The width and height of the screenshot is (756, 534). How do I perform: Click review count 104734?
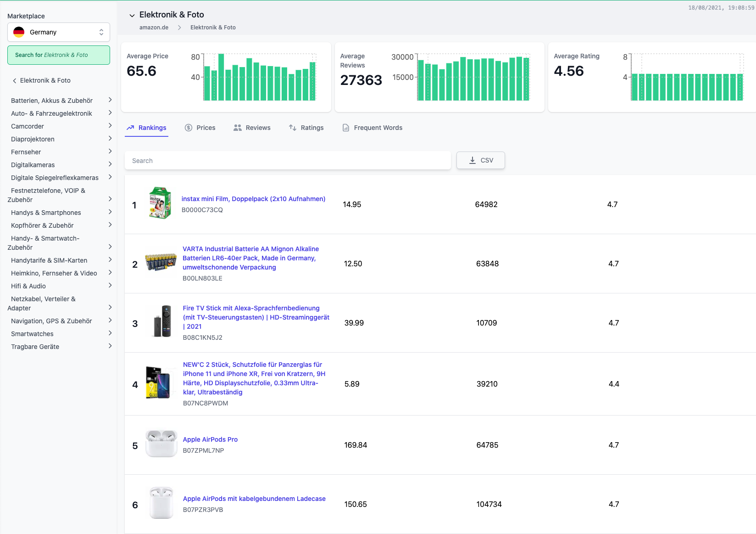click(x=489, y=504)
